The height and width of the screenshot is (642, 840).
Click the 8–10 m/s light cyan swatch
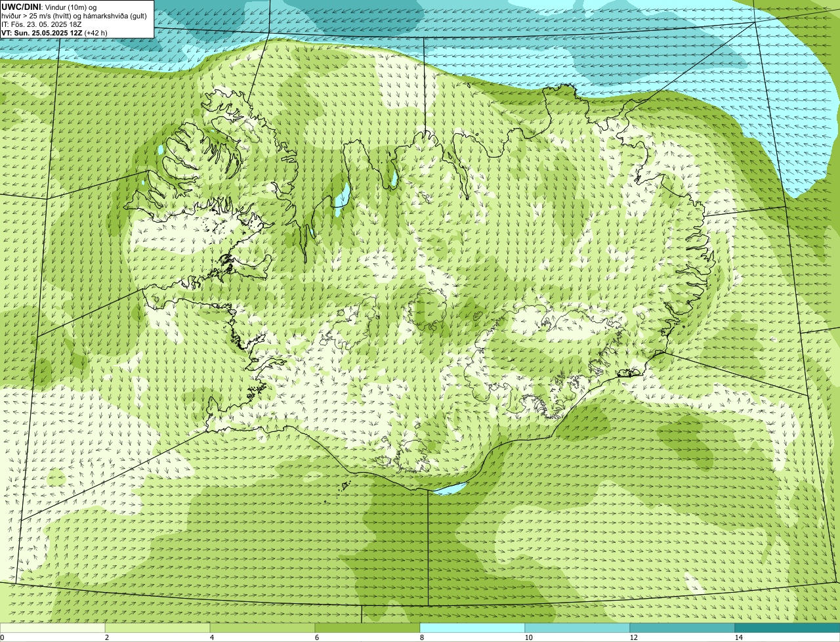click(x=472, y=628)
